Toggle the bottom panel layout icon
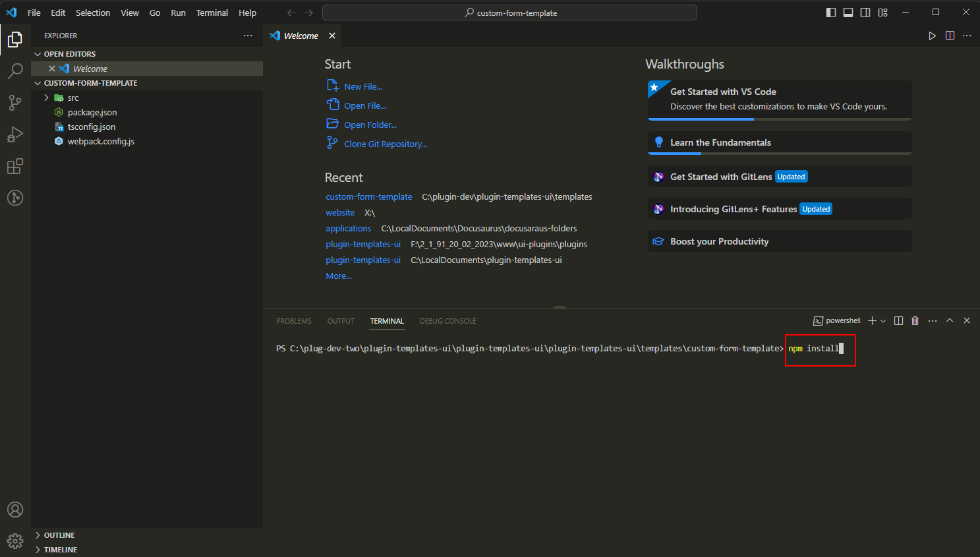The image size is (980, 557). 848,13
